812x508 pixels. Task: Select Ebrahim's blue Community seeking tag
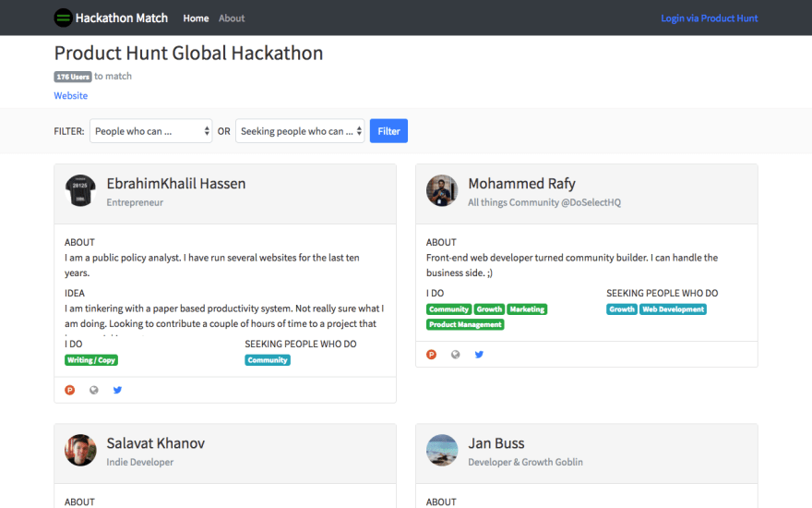[x=268, y=360]
